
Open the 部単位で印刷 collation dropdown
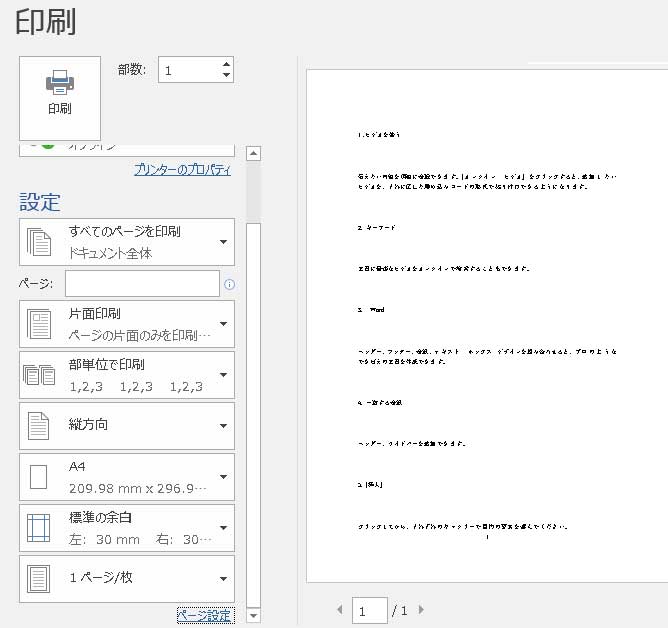point(127,375)
